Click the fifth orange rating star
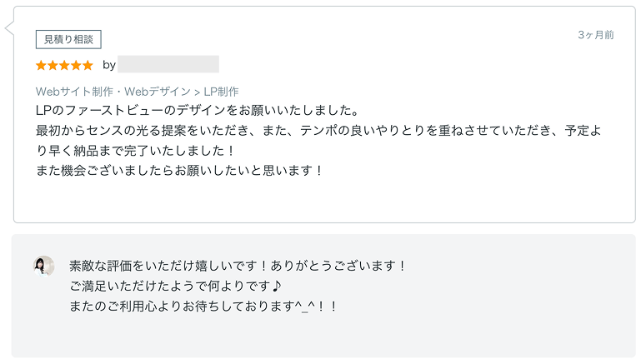This screenshot has width=641, height=364. (88, 65)
